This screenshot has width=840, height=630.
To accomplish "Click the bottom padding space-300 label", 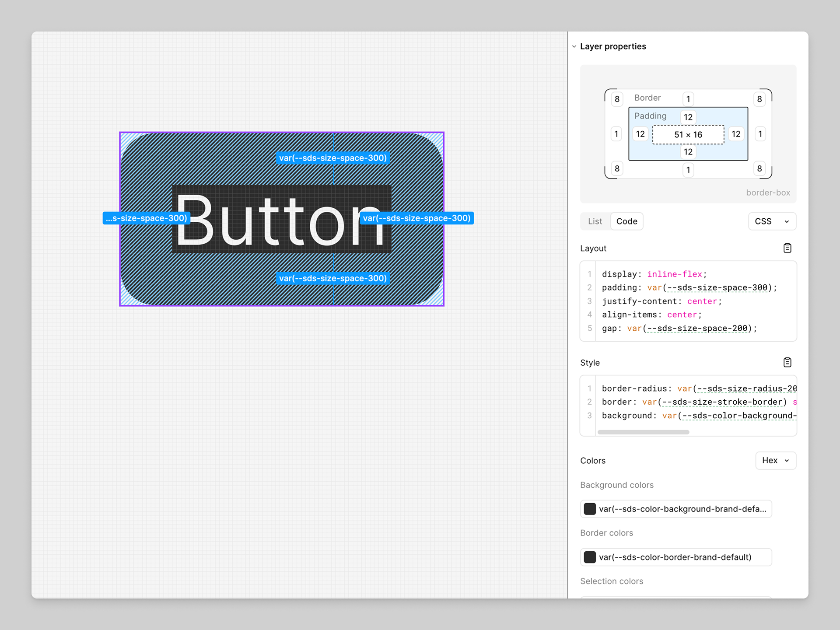I will point(332,278).
